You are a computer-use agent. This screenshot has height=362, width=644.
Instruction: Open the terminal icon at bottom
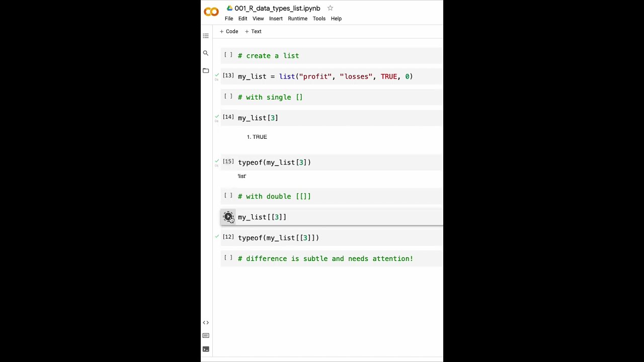point(206,348)
